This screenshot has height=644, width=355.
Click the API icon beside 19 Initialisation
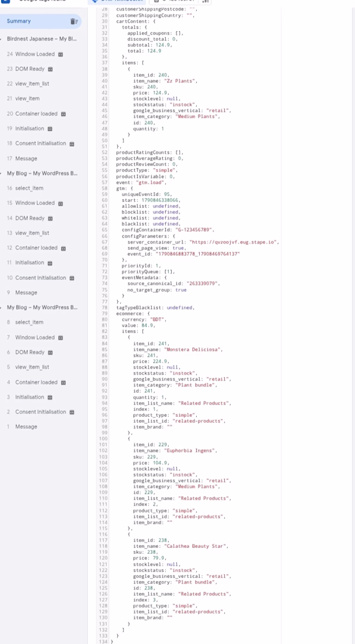pyautogui.click(x=50, y=129)
